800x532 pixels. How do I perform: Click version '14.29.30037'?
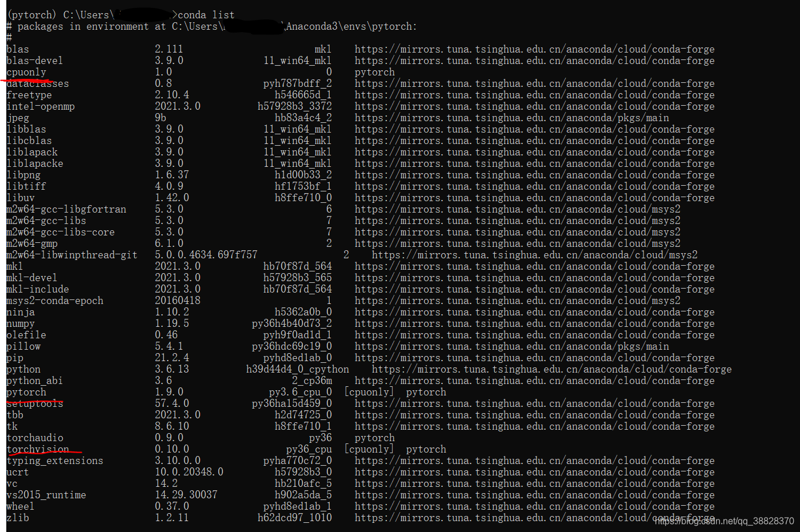point(186,495)
